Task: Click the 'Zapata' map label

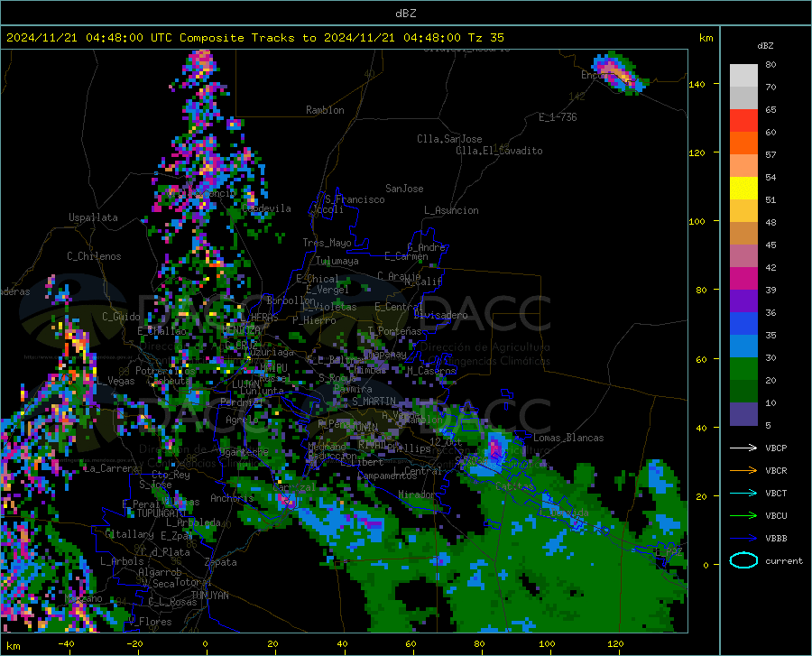Action: [x=221, y=562]
